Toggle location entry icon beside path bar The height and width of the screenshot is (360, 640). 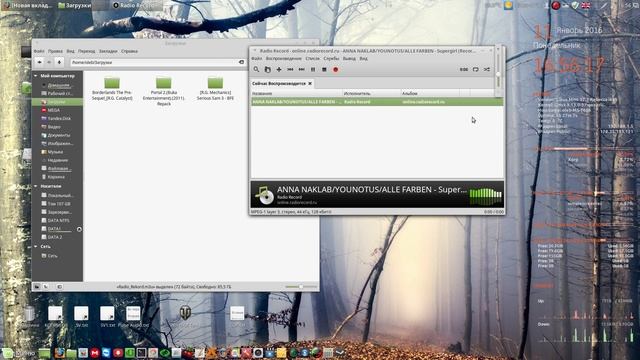pyautogui.click(x=241, y=62)
